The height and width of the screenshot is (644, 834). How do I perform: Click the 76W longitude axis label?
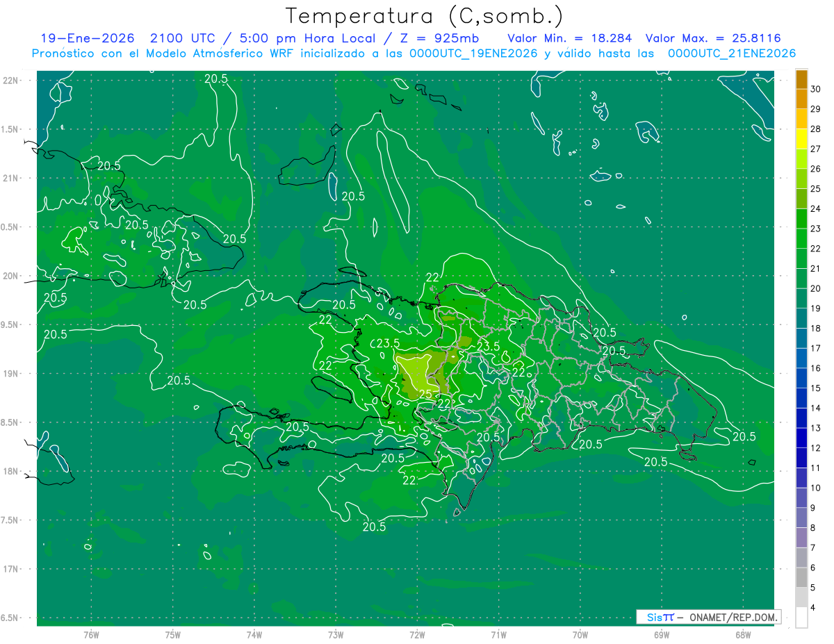point(91,634)
